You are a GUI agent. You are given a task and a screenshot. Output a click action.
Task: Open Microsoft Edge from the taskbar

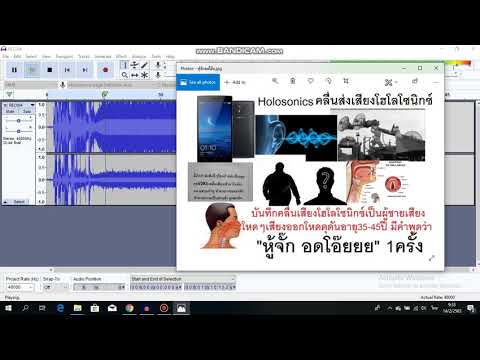click(60, 308)
